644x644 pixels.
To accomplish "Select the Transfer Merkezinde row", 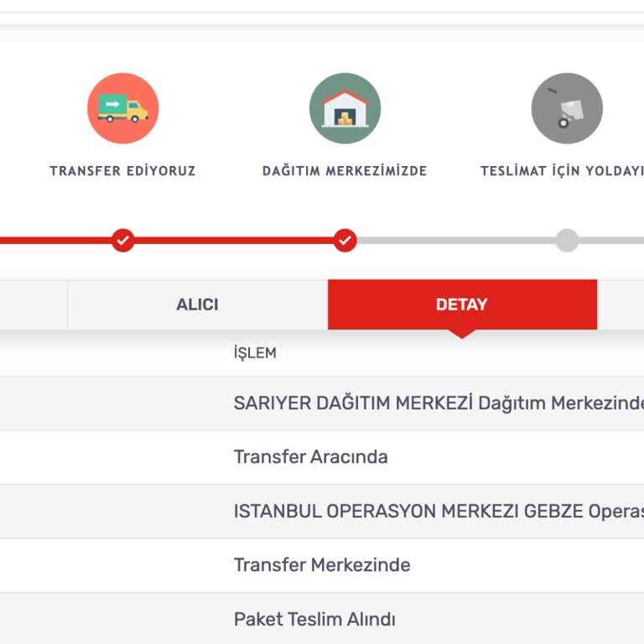I will click(x=322, y=565).
